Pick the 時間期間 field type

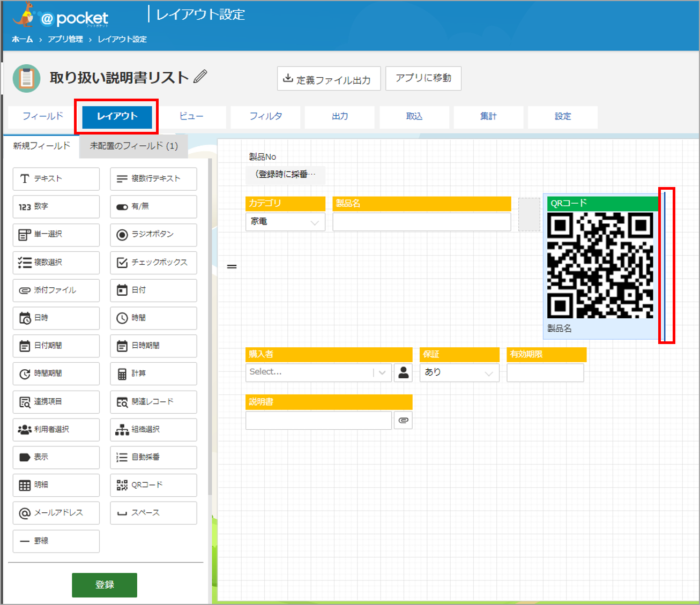(56, 374)
